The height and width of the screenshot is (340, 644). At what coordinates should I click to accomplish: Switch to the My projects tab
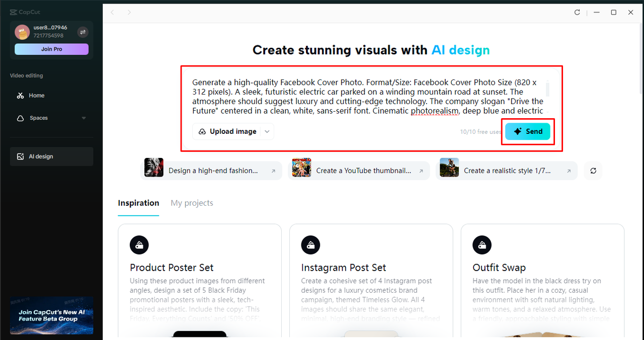click(192, 203)
